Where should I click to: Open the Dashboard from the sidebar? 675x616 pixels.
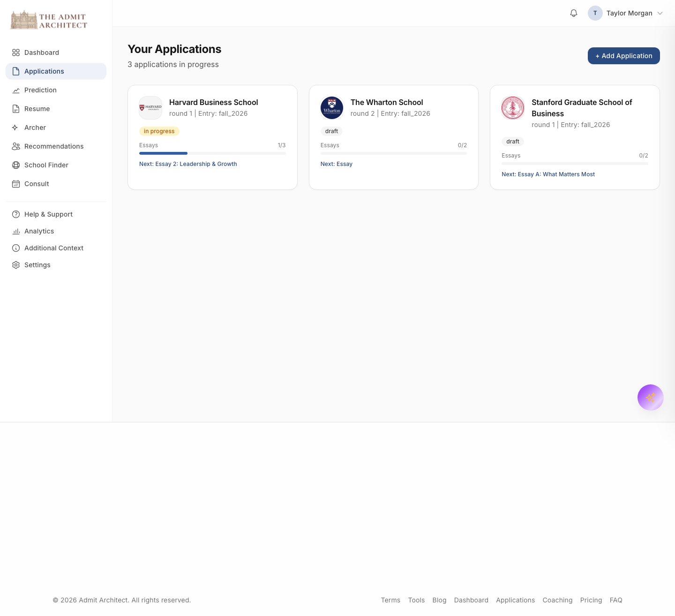point(41,53)
